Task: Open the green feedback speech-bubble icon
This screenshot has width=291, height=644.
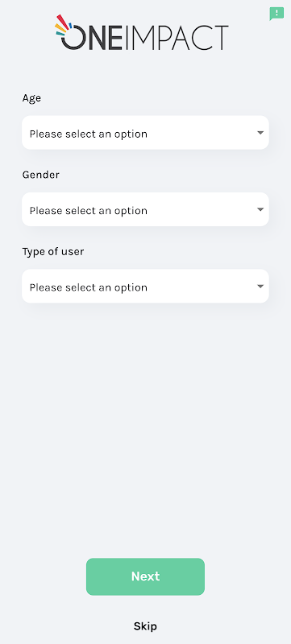Action: (276, 14)
